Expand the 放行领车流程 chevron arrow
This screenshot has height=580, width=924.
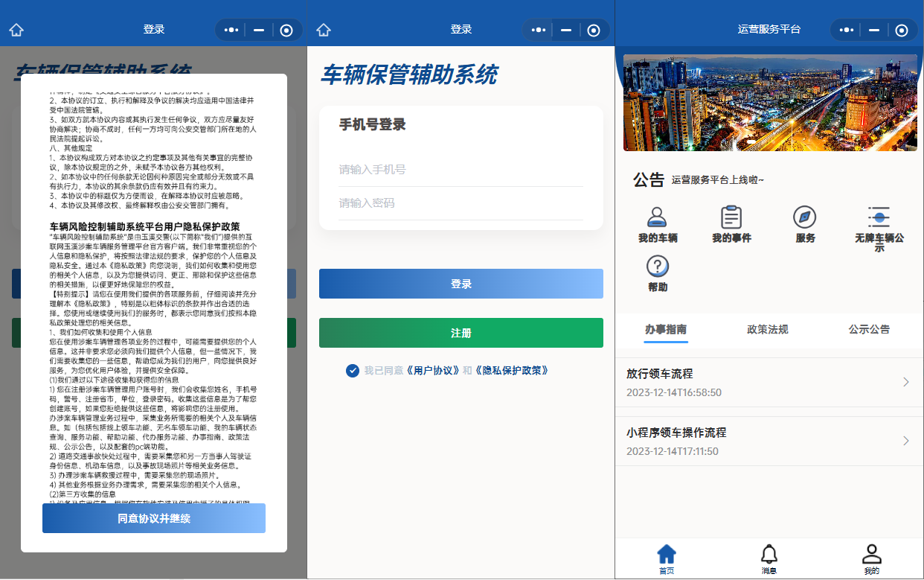coord(905,382)
